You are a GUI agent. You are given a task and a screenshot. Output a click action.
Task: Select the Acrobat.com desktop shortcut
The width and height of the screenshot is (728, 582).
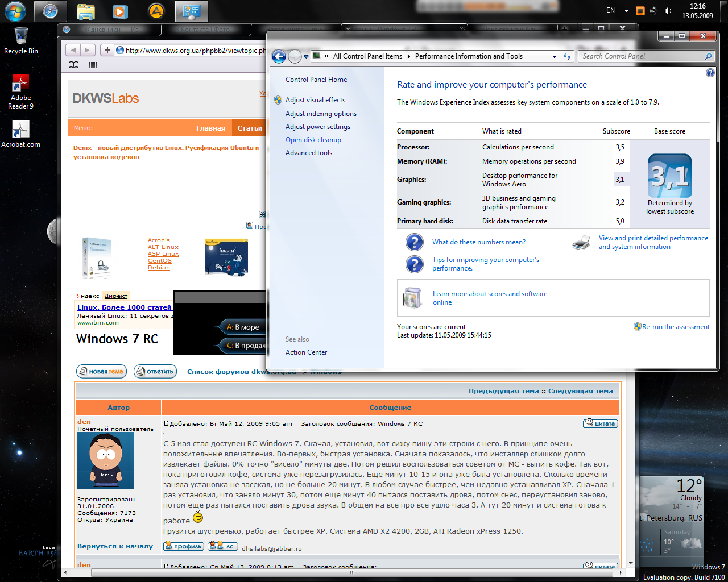pyautogui.click(x=21, y=134)
